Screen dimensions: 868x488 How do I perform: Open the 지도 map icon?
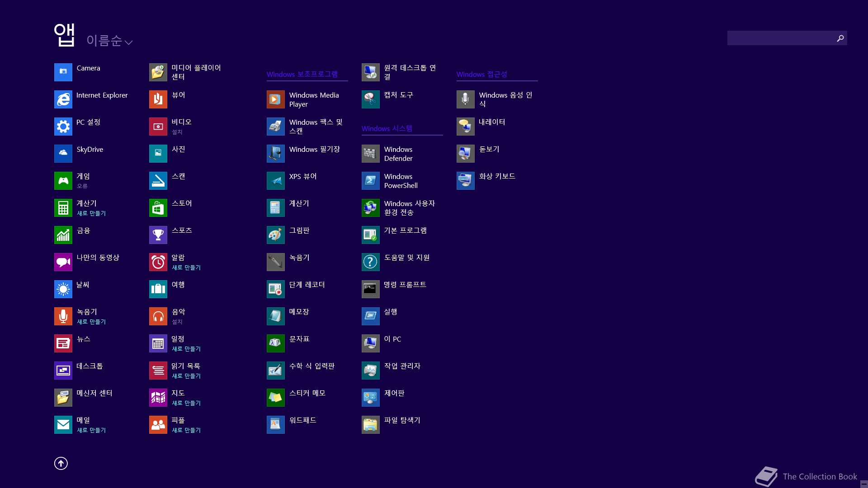[158, 398]
